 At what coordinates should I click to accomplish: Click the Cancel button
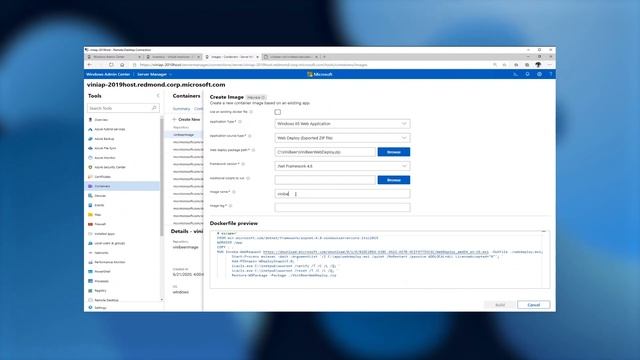tap(533, 305)
